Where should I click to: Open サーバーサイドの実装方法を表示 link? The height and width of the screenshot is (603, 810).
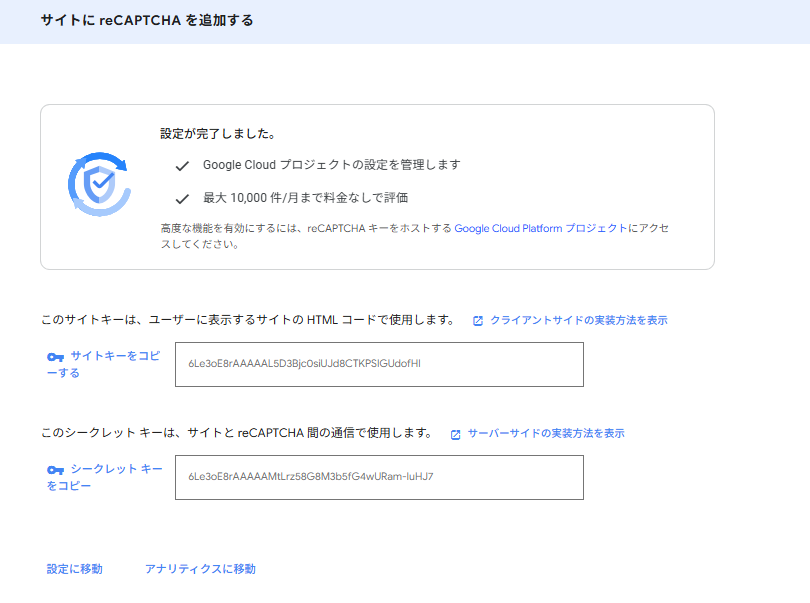coord(546,434)
